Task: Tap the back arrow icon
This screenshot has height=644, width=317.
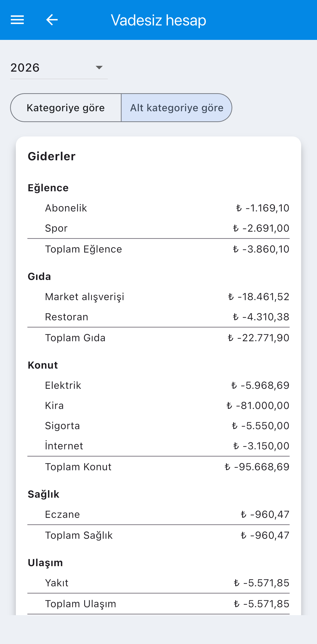Action: 52,20
